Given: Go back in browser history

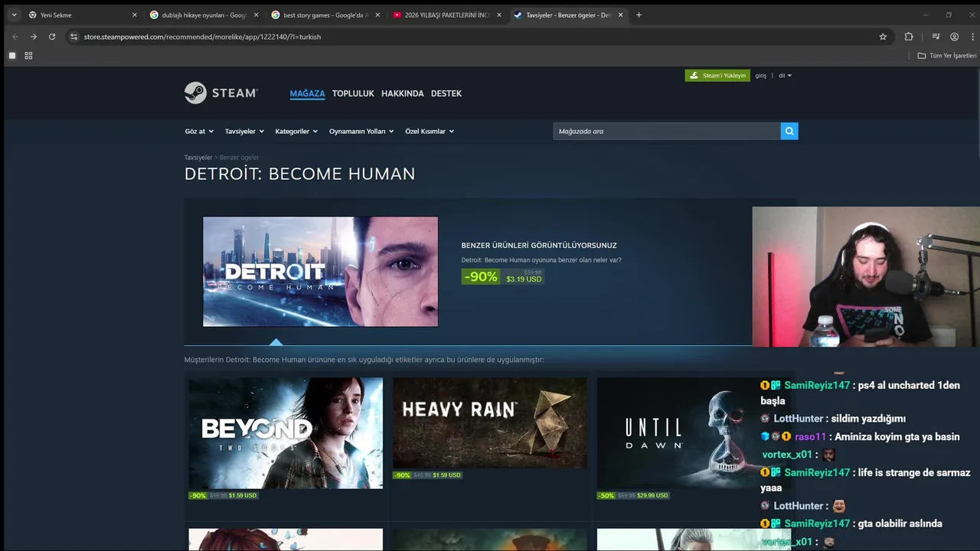Looking at the screenshot, I should pyautogui.click(x=15, y=37).
